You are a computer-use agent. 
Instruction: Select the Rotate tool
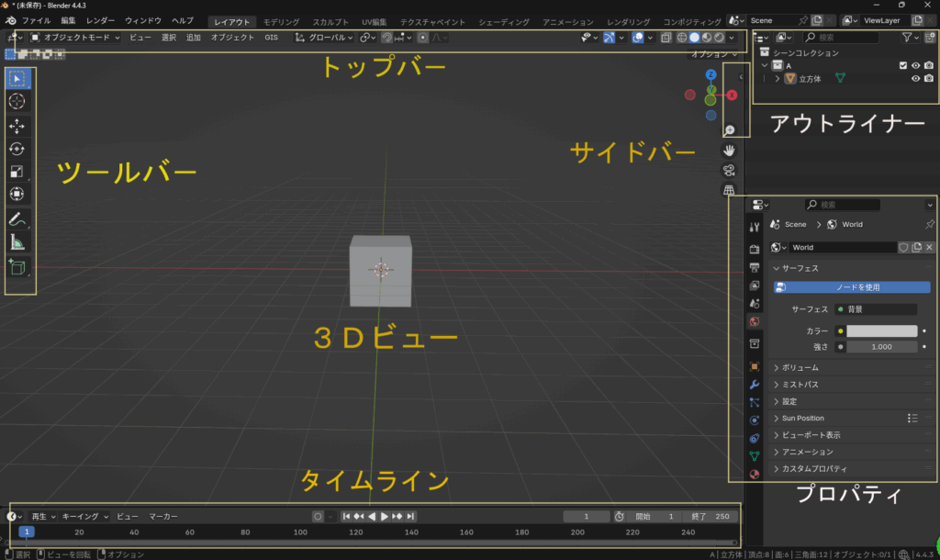click(17, 149)
